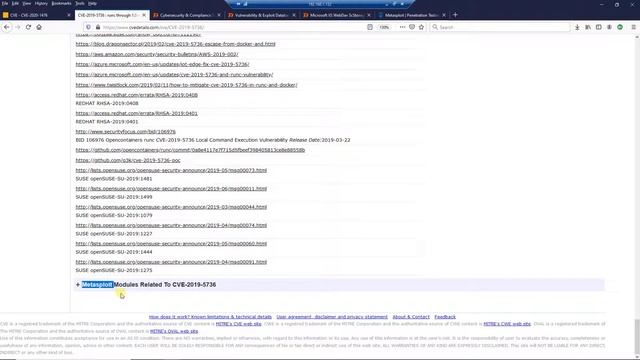The width and height of the screenshot is (640, 360).
Task: Open the openSUSE 2019-05/msg00073 link
Action: (171, 170)
